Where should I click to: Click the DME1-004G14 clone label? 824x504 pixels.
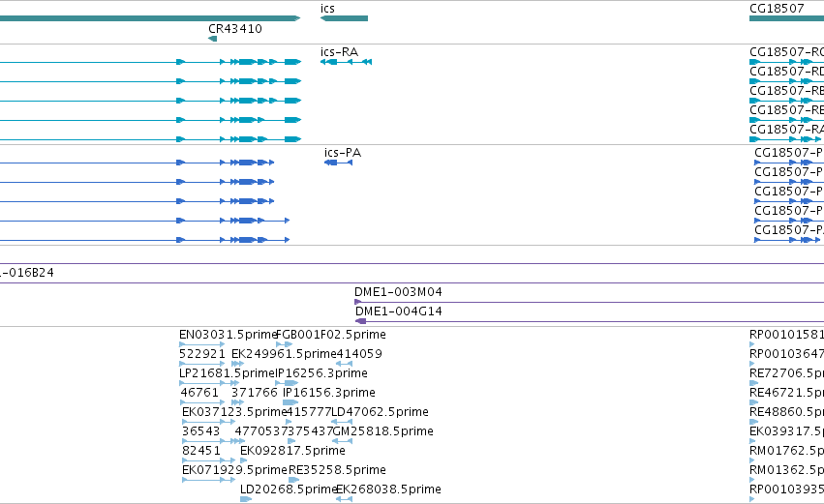(x=398, y=311)
